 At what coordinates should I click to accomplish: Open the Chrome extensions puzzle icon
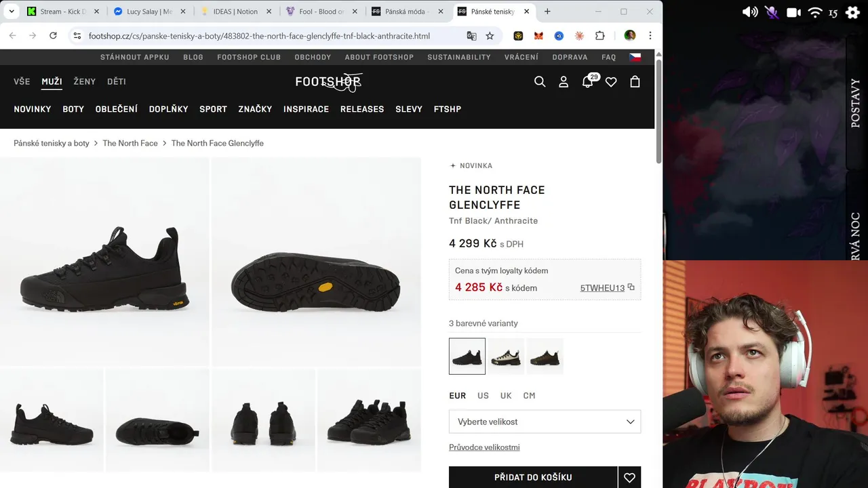tap(599, 36)
